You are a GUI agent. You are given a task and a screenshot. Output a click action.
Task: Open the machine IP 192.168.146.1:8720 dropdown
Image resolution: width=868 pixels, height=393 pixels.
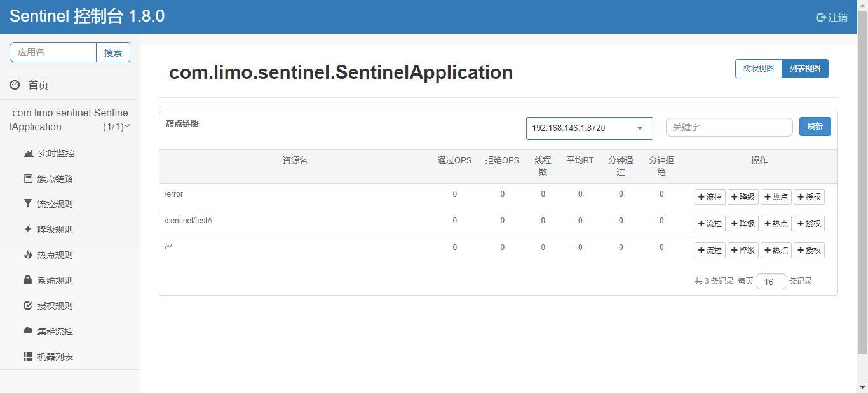(589, 128)
